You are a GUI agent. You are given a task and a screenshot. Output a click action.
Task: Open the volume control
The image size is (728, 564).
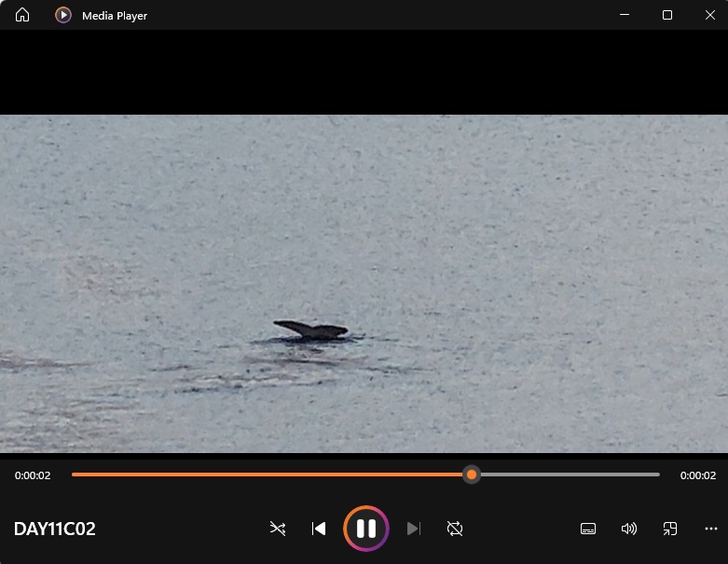[x=629, y=529]
